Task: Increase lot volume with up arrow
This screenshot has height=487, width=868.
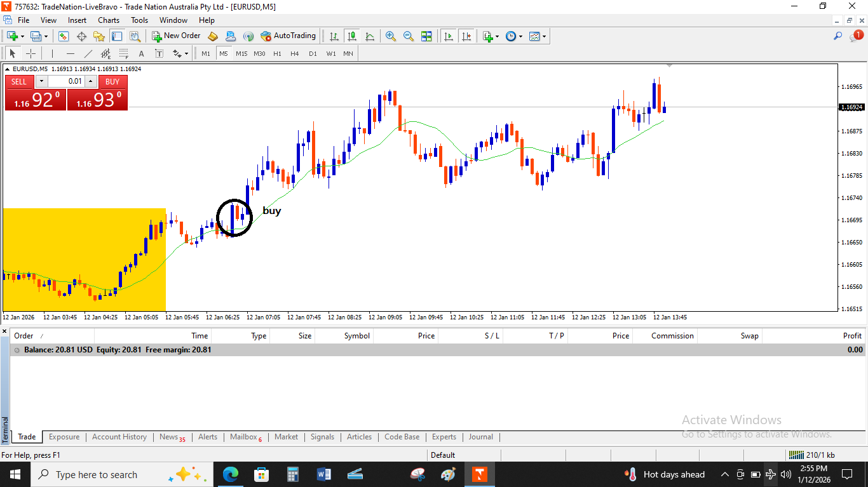Action: point(91,81)
